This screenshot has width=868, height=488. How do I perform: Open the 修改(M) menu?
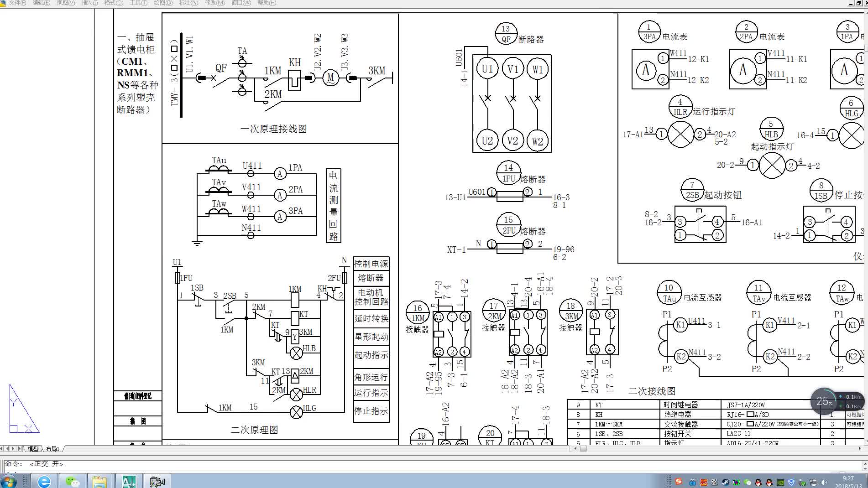pyautogui.click(x=214, y=3)
